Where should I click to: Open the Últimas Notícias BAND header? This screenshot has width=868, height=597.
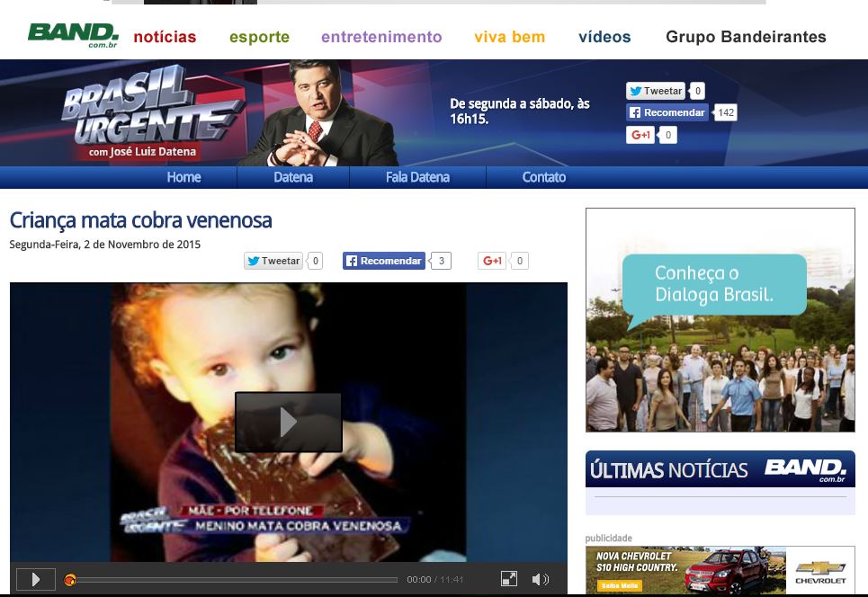[720, 469]
